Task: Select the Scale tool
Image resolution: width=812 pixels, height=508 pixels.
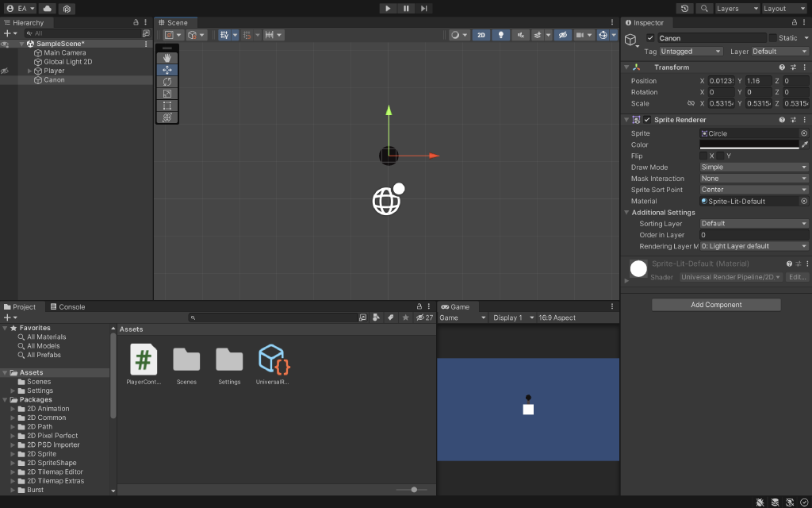Action: pos(167,93)
